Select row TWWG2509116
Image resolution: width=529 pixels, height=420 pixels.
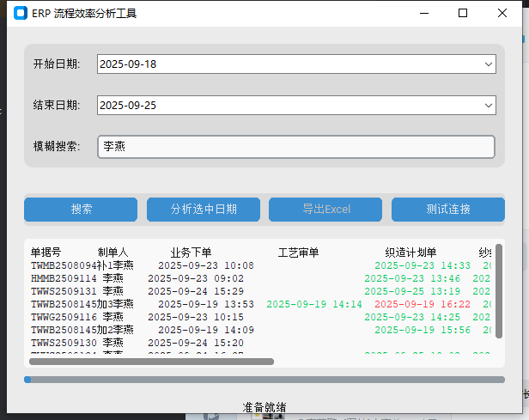click(261, 317)
